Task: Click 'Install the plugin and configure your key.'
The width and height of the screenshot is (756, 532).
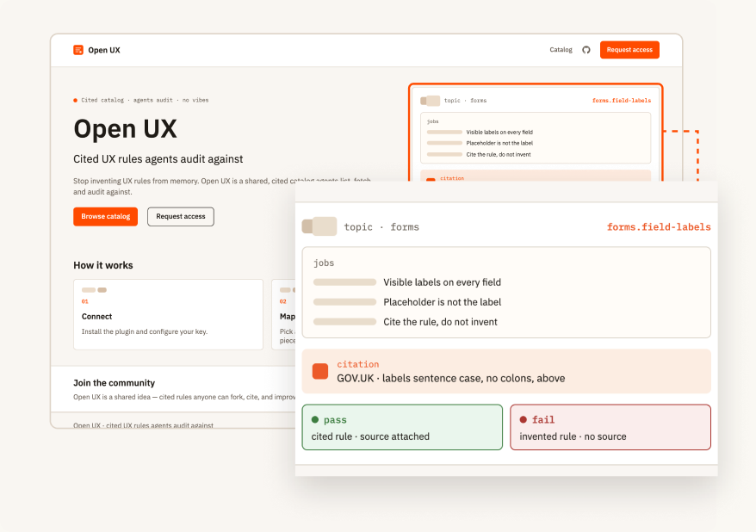Action: (x=145, y=331)
